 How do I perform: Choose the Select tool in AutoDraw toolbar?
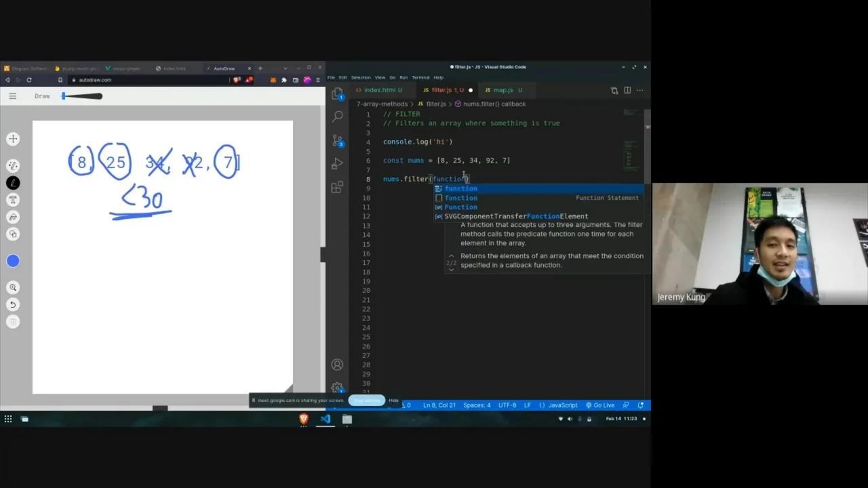click(13, 139)
